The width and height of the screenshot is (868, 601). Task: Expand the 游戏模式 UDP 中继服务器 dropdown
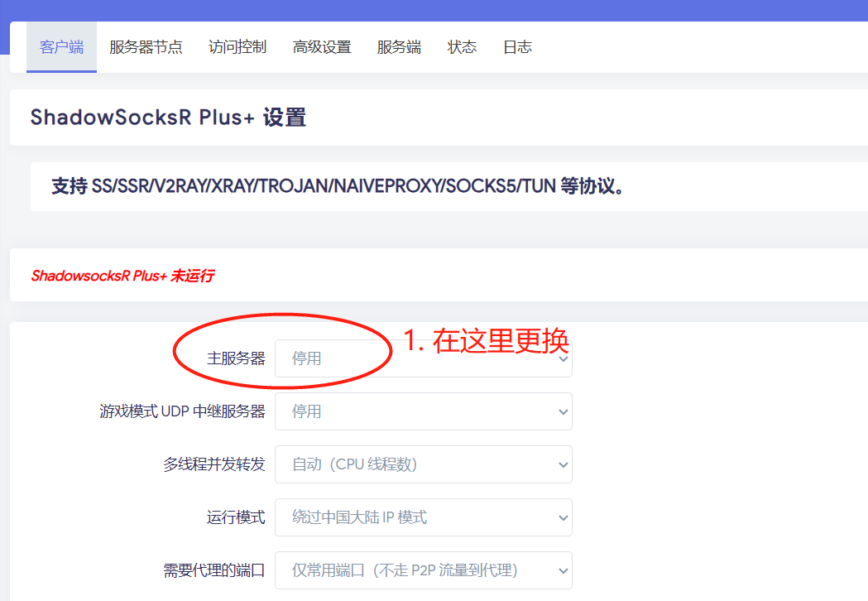click(x=424, y=411)
